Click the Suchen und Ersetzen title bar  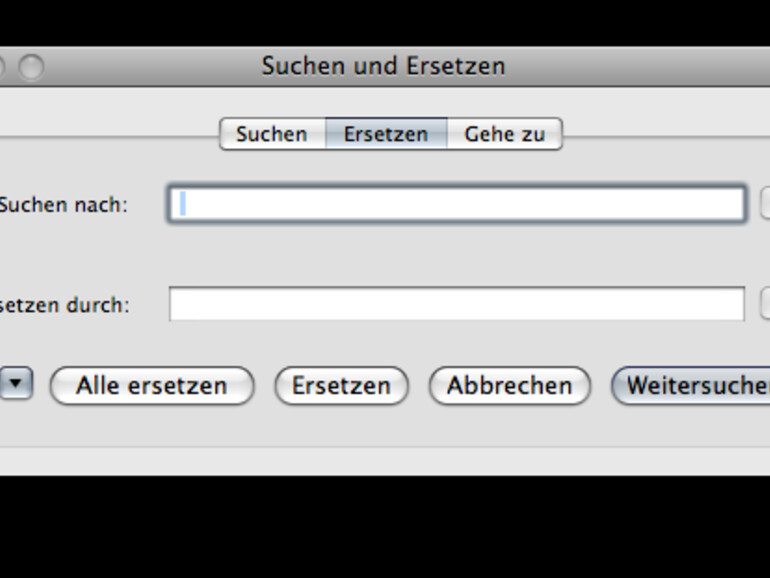[x=384, y=66]
